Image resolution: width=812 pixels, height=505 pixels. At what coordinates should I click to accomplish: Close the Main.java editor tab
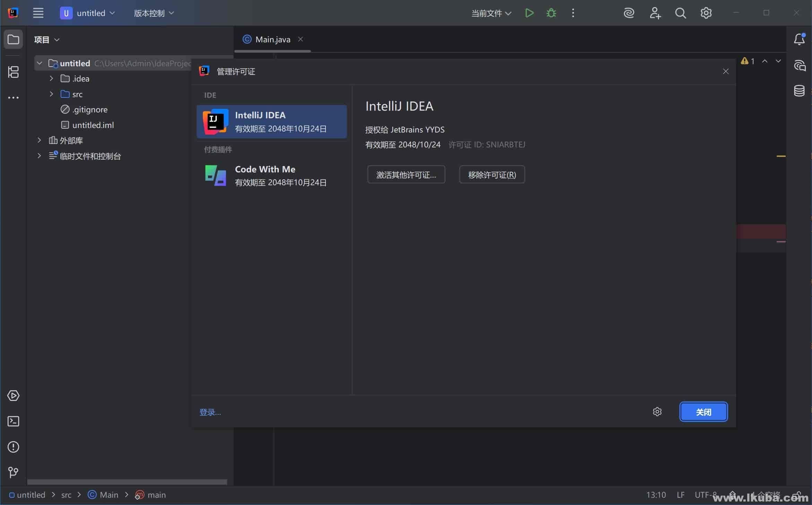point(301,39)
